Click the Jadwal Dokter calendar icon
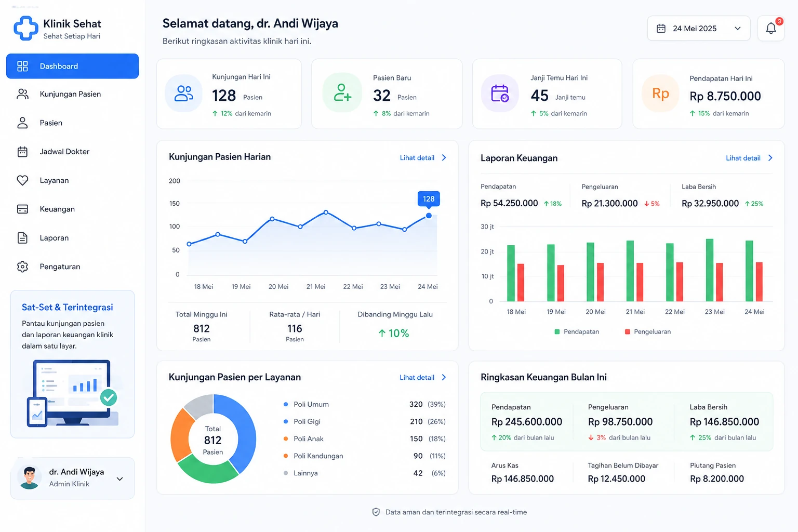This screenshot has height=532, width=798. (x=22, y=152)
